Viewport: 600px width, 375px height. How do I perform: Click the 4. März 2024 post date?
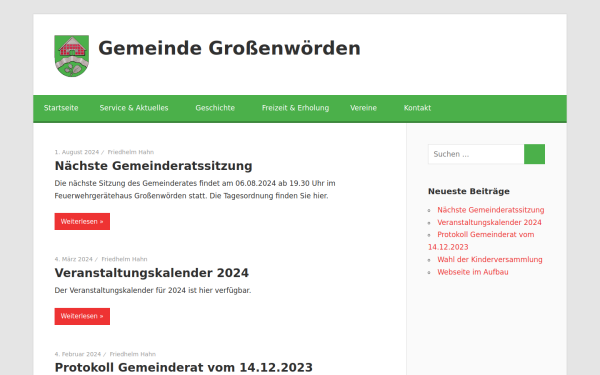[x=73, y=259]
